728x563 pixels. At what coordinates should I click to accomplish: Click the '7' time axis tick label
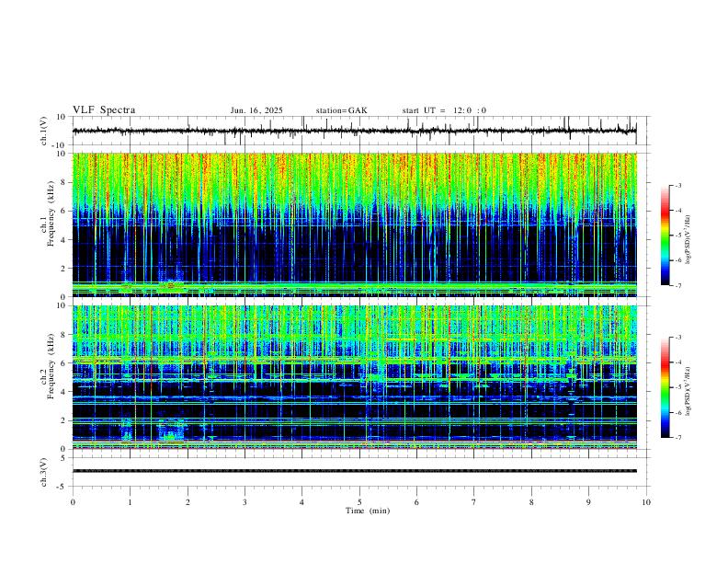tap(474, 502)
